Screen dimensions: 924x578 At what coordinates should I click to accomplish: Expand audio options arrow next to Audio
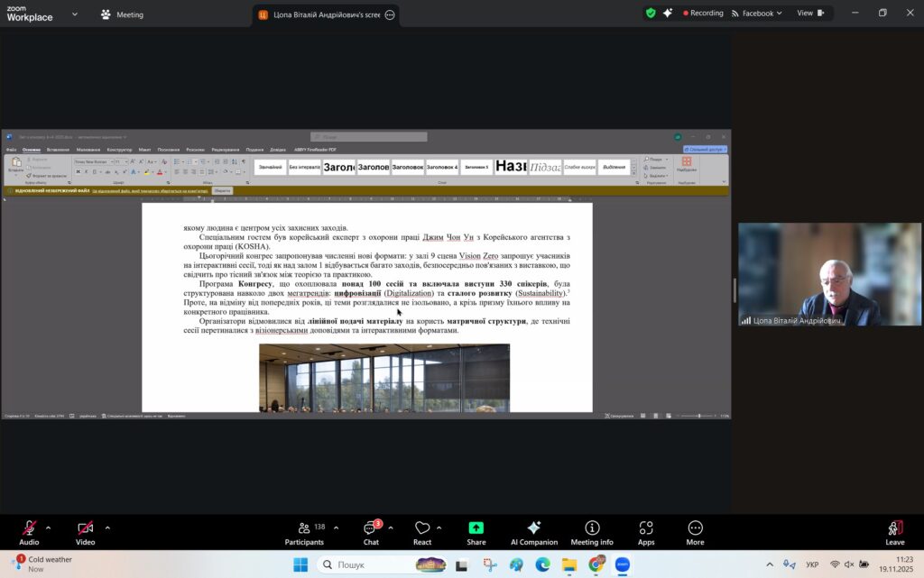(x=48, y=528)
